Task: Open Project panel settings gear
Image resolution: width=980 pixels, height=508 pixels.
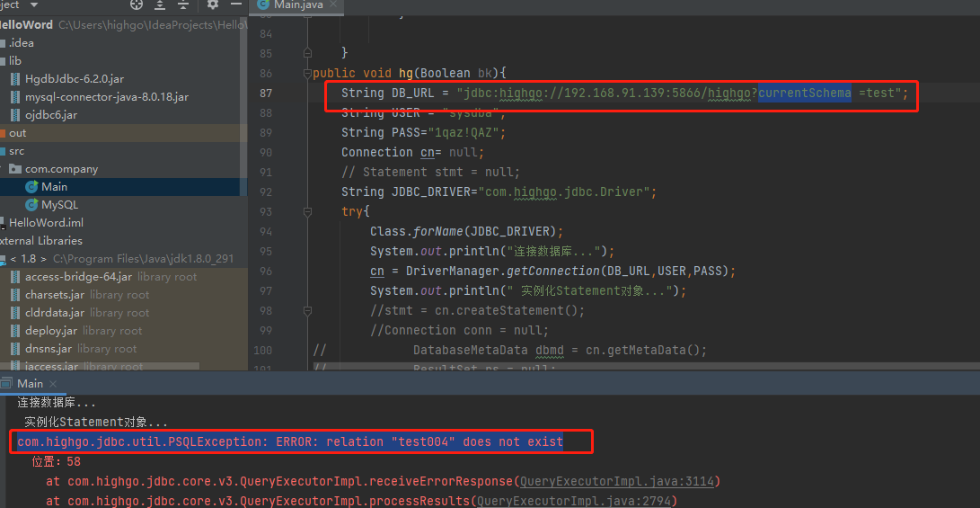Action: (x=213, y=5)
